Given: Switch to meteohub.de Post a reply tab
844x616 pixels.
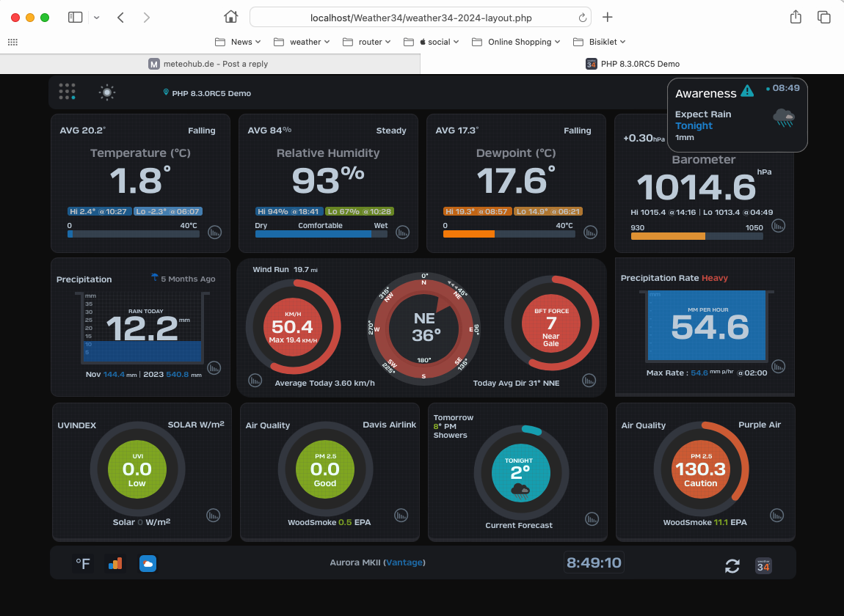Looking at the screenshot, I should tap(210, 64).
